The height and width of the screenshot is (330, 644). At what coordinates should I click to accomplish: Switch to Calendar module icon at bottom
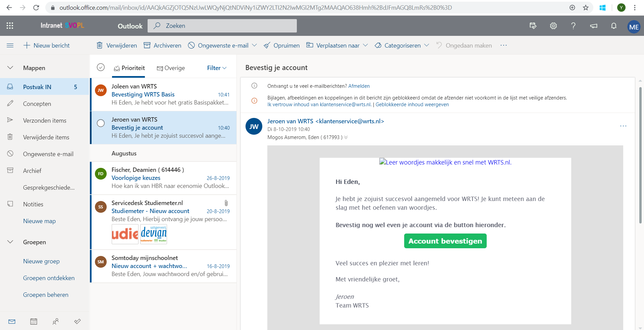(34, 321)
